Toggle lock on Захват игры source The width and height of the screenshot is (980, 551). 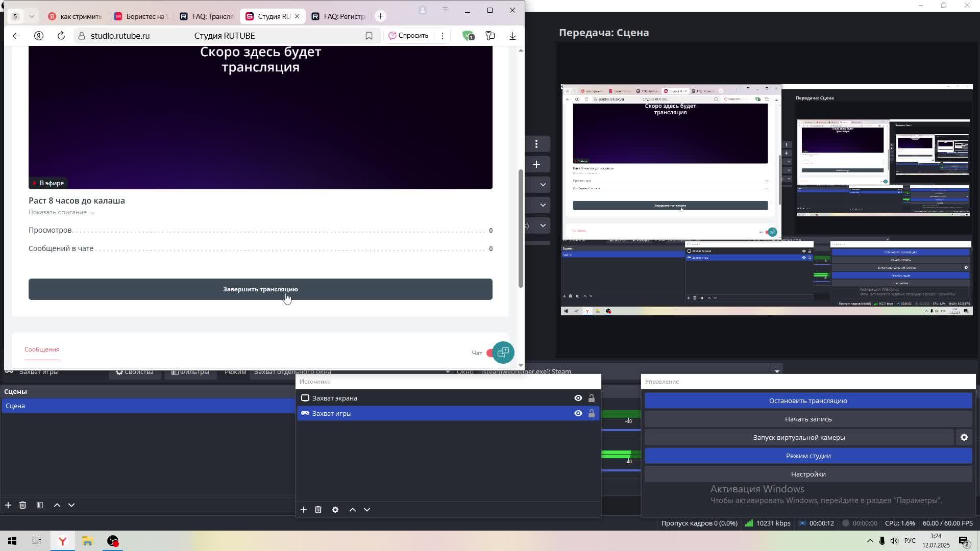tap(592, 413)
